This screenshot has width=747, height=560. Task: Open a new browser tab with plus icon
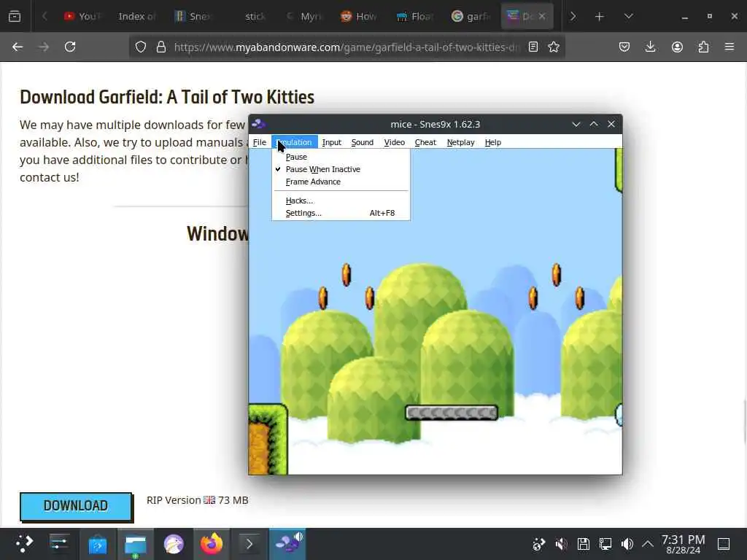600,16
